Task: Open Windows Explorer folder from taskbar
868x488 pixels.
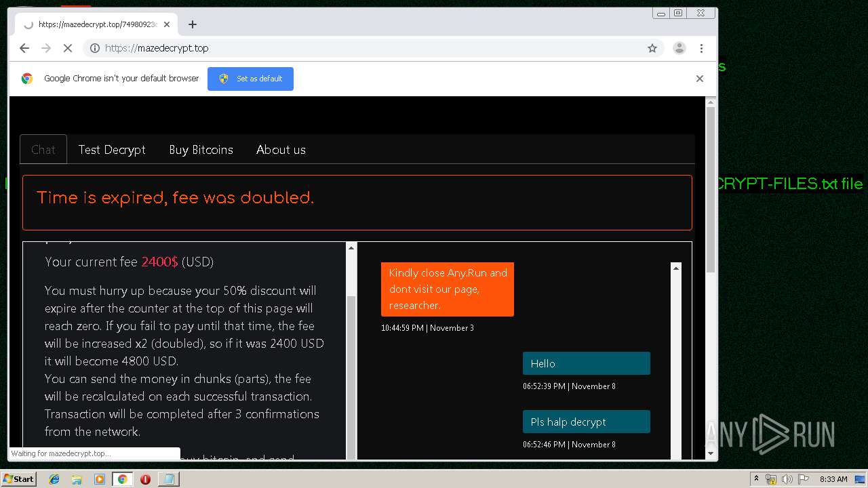Action: click(77, 479)
